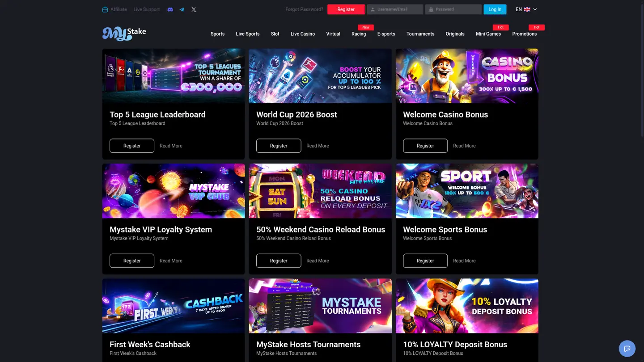Viewport: 644px width, 362px height.
Task: Open the E-sports menu
Action: tap(386, 34)
